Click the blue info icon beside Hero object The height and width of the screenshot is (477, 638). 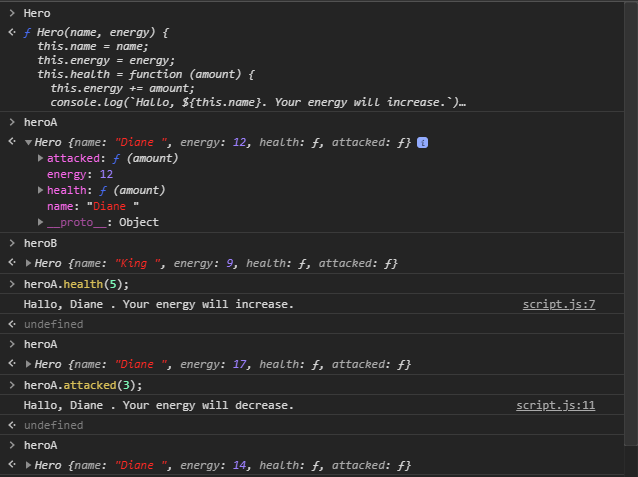coord(422,143)
